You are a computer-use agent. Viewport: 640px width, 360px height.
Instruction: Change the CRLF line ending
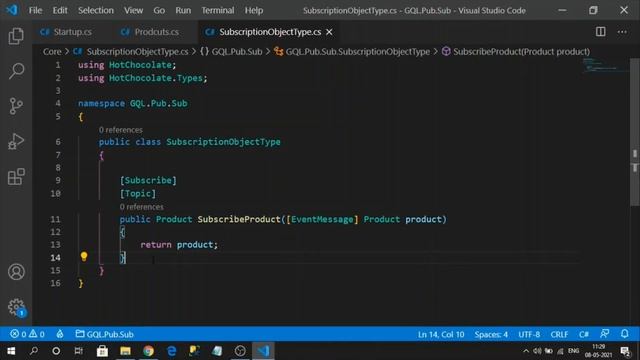click(559, 334)
